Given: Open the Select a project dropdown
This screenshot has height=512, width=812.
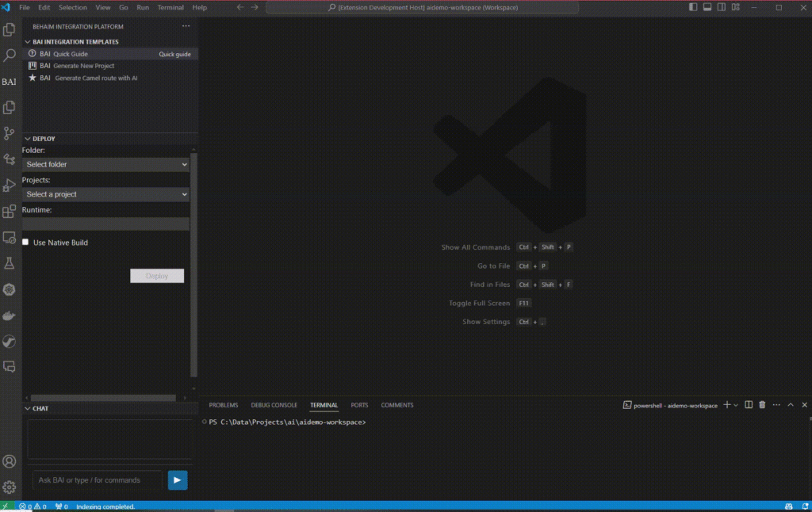Looking at the screenshot, I should click(105, 194).
